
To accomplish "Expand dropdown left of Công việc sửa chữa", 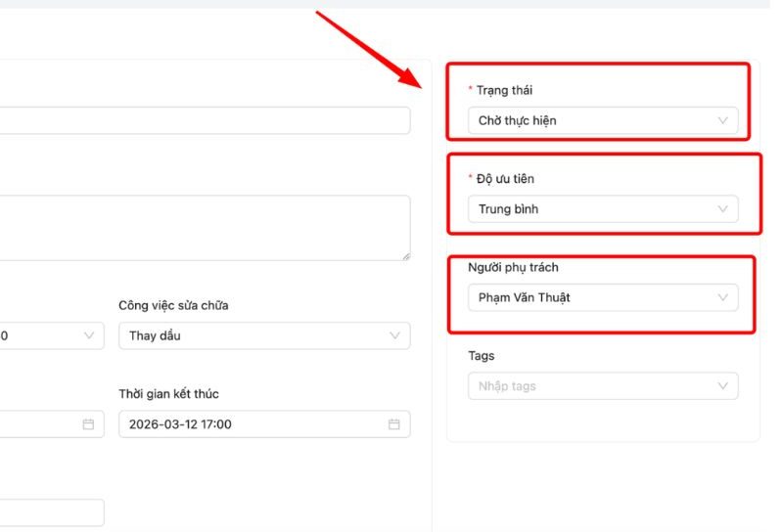I will [49, 335].
